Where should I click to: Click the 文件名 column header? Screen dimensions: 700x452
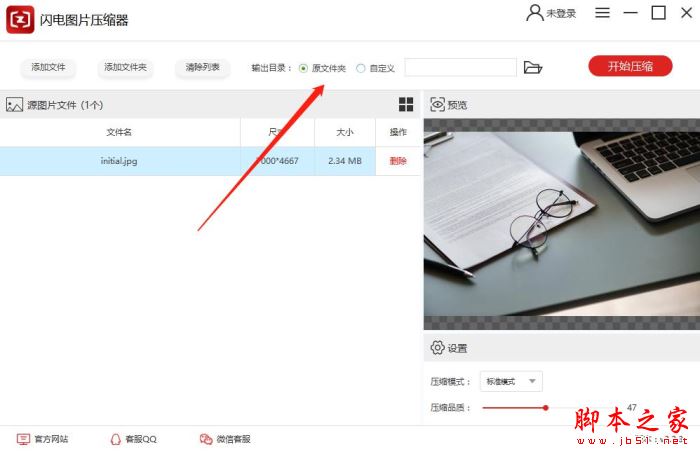click(x=120, y=132)
